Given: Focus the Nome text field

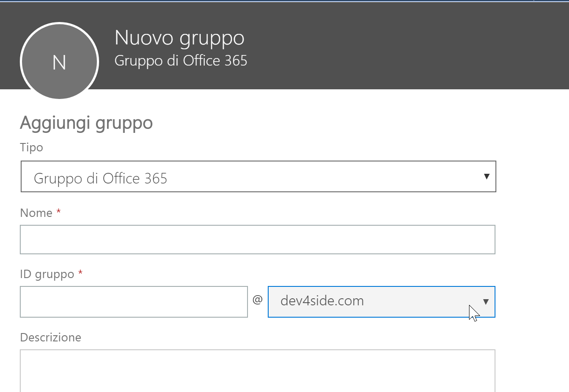Looking at the screenshot, I should 258,239.
